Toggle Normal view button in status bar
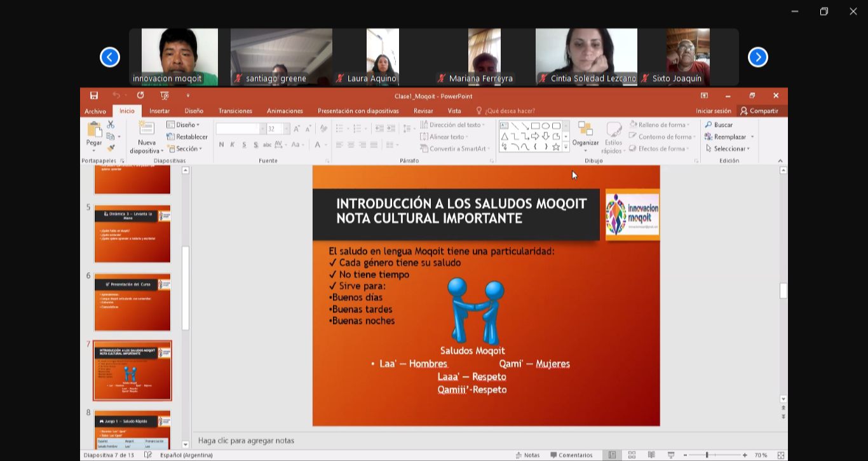Viewport: 868px width, 461px height. [x=612, y=455]
